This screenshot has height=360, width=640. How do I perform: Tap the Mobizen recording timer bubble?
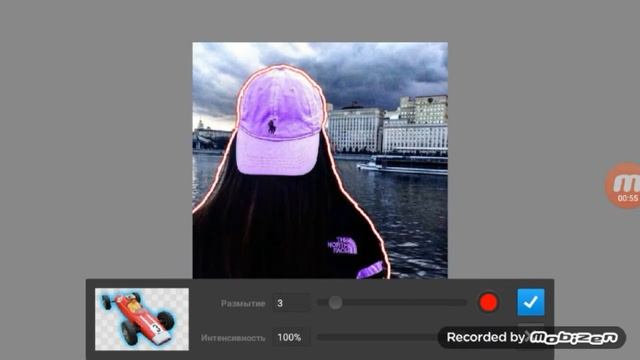pos(623,186)
